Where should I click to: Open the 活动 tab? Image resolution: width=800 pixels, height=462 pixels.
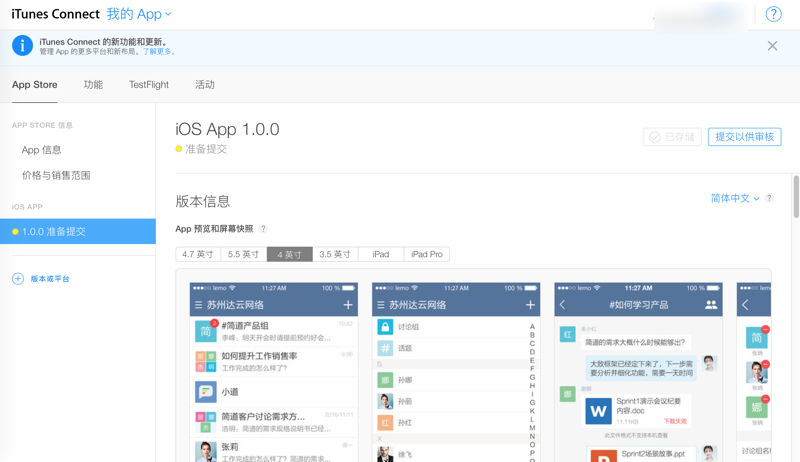coord(205,85)
